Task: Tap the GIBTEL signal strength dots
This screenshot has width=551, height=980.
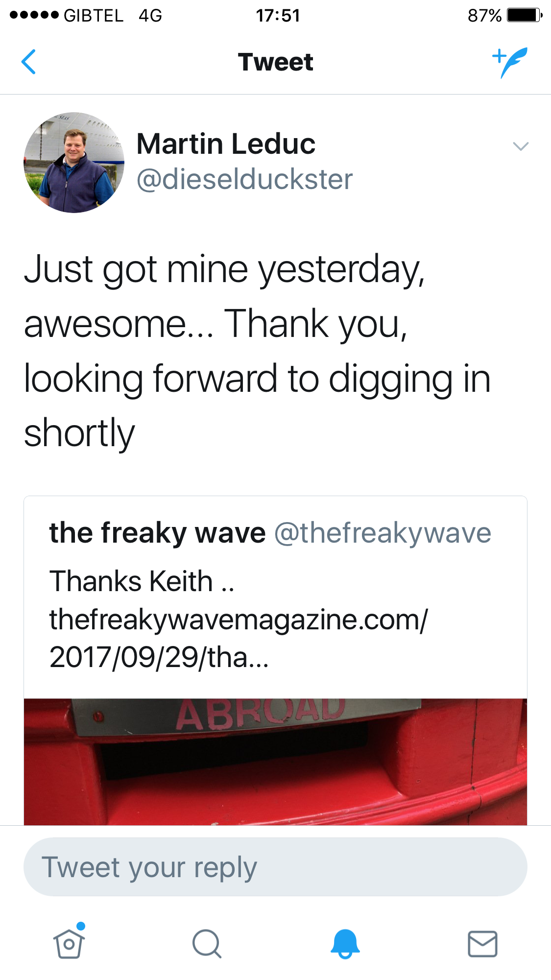Action: 34,15
